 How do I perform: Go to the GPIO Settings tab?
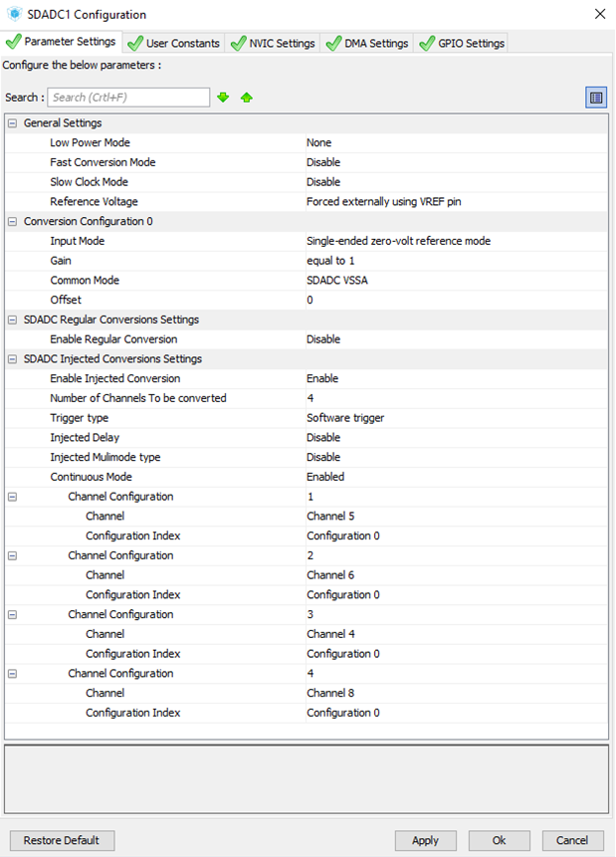tap(462, 43)
